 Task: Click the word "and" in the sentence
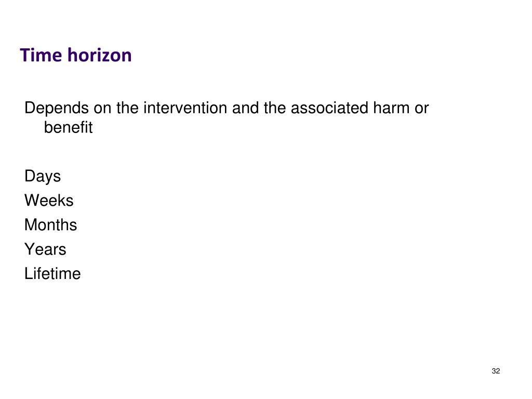coord(245,108)
